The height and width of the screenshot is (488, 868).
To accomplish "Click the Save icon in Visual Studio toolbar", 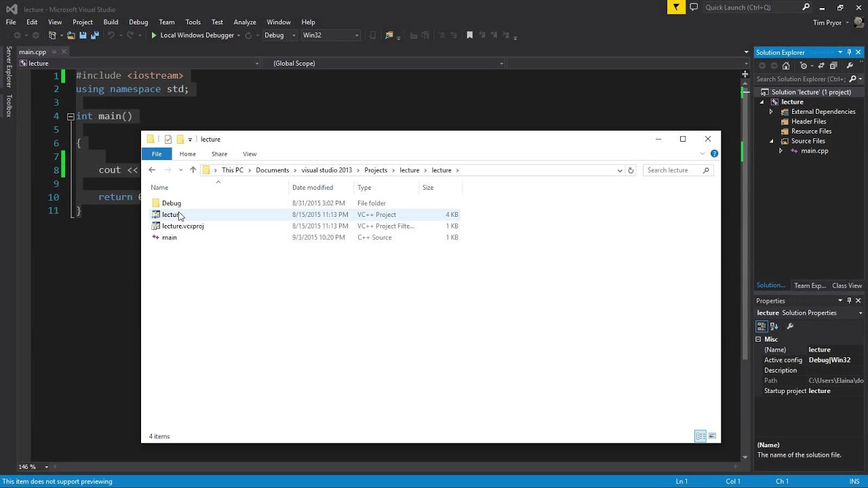I will (x=83, y=35).
